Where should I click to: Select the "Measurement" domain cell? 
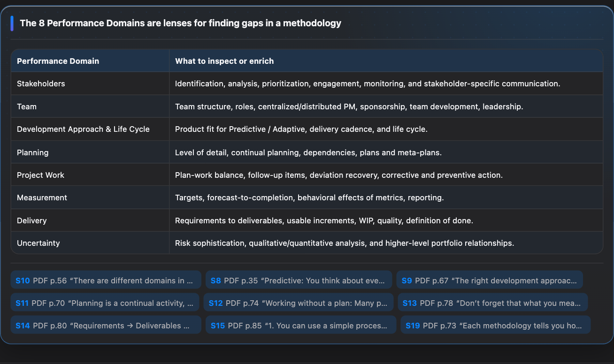[x=90, y=197]
